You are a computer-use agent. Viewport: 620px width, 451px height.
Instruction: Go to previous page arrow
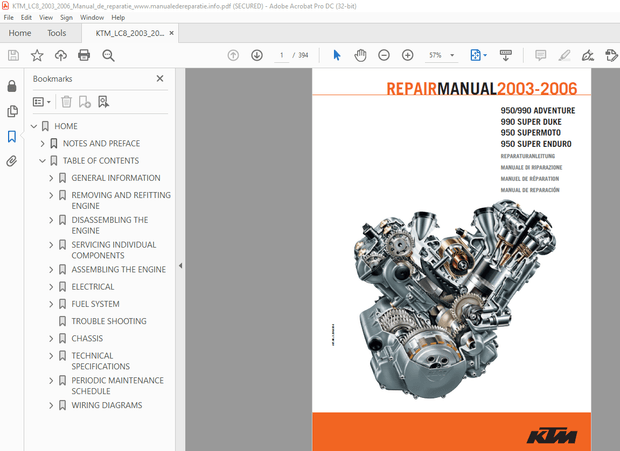coord(233,55)
